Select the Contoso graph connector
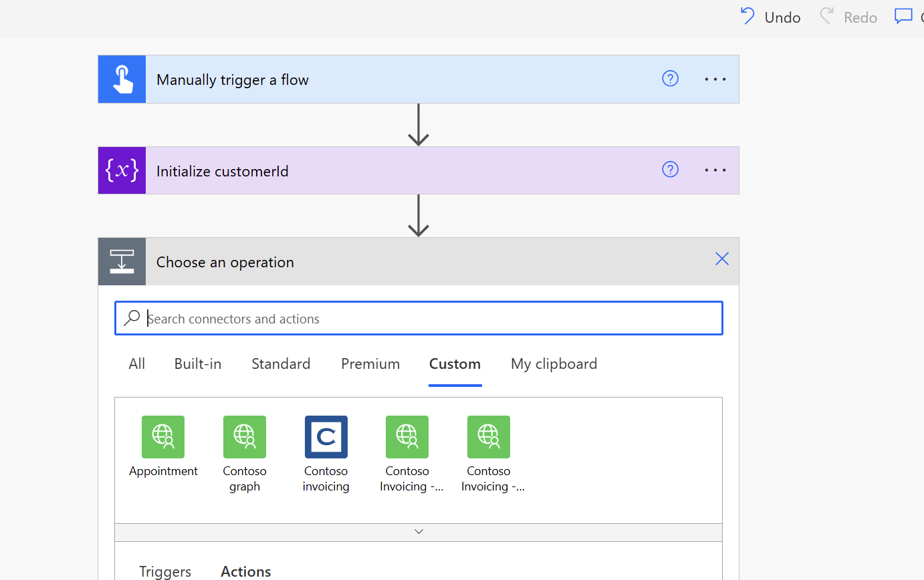Image resolution: width=924 pixels, height=580 pixels. (x=245, y=455)
